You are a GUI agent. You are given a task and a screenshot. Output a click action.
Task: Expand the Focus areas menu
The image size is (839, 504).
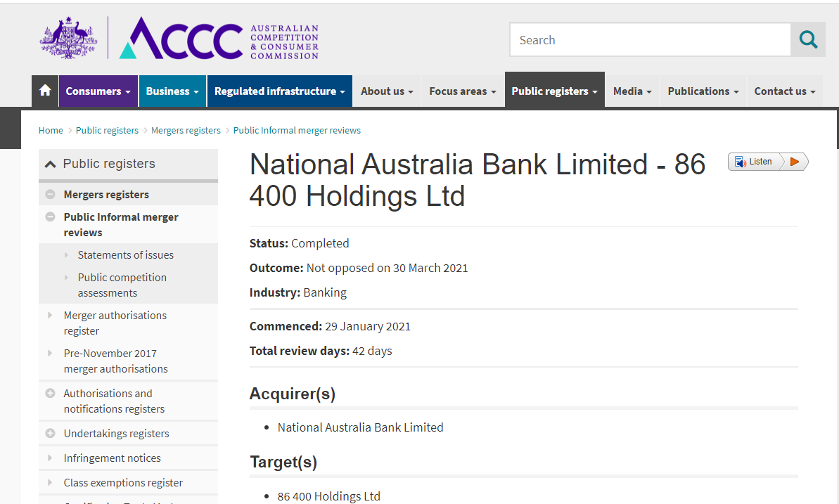pos(462,91)
